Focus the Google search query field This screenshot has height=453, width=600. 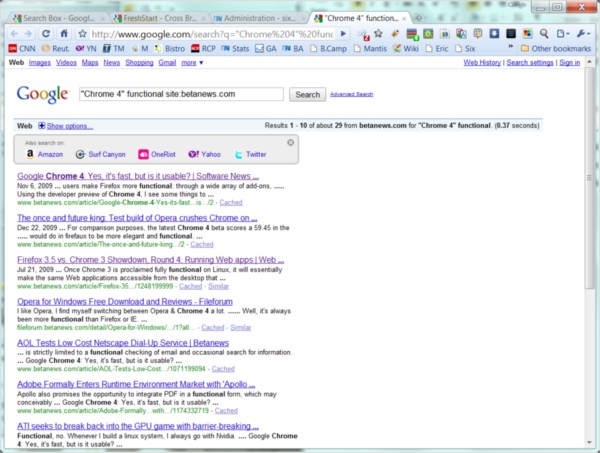coord(181,94)
